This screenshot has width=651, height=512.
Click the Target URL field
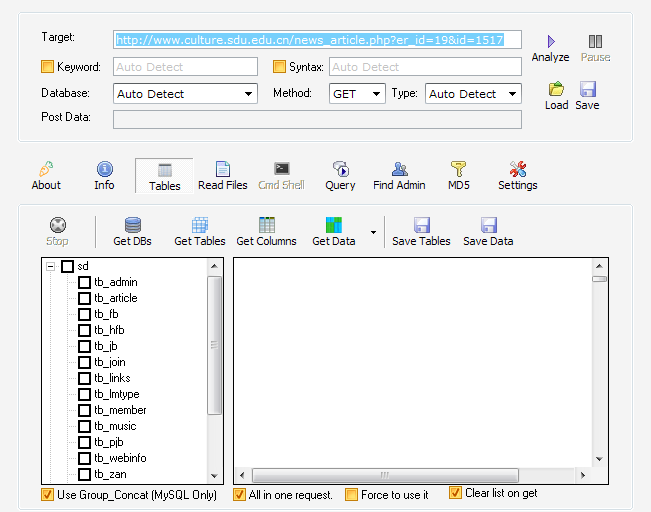[317, 40]
